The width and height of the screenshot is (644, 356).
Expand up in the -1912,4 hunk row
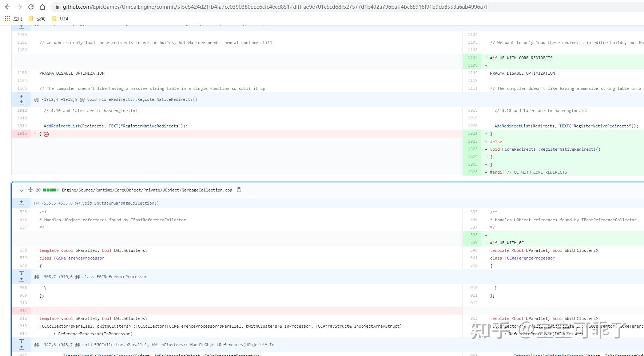[21, 102]
